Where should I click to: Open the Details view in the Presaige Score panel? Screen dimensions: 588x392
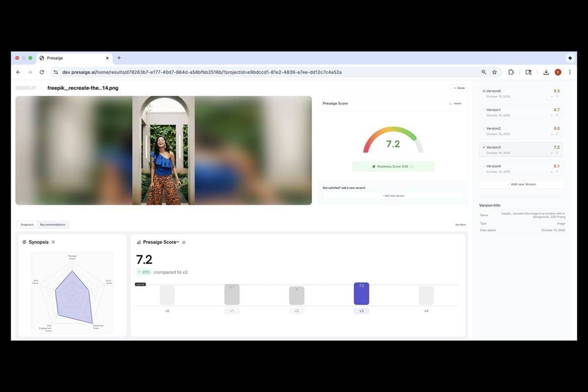(x=457, y=103)
